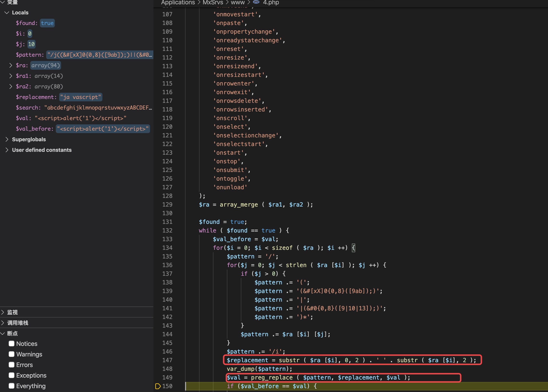This screenshot has width=548, height=392.
Task: Toggle the Errors breakpoint checkbox
Action: click(11, 365)
